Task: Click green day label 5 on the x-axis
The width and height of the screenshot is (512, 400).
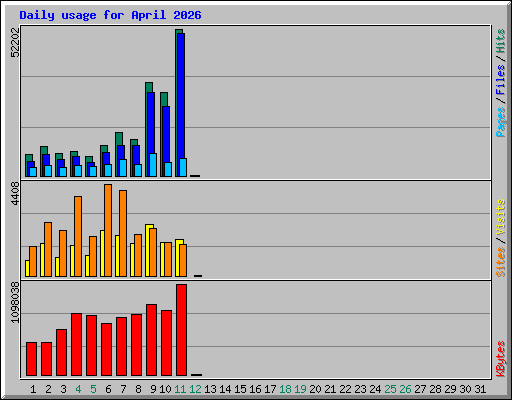Action: point(93,389)
